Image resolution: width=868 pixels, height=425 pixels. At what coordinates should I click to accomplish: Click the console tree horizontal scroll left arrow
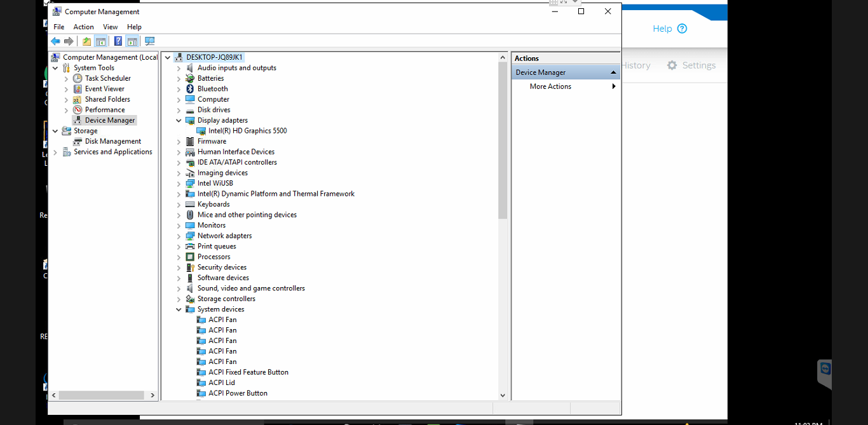[x=54, y=395]
